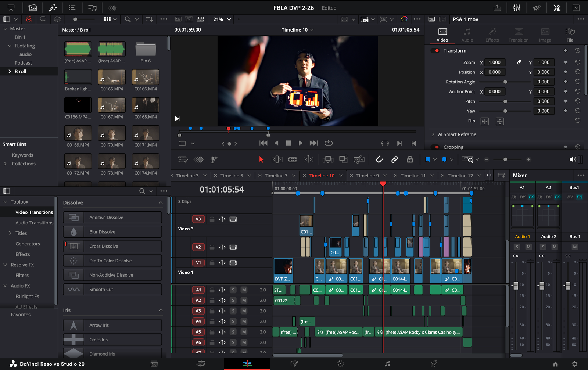588x370 pixels.
Task: Solo audio track A2
Action: pos(233,301)
